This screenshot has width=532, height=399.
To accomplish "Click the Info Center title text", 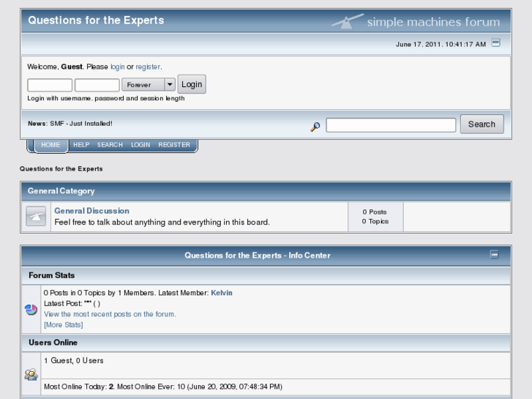I will [258, 256].
